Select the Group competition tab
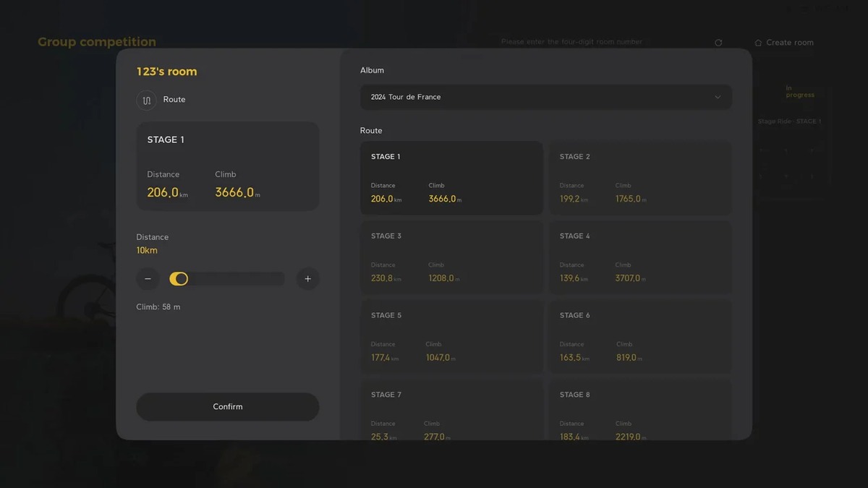 [x=97, y=41]
